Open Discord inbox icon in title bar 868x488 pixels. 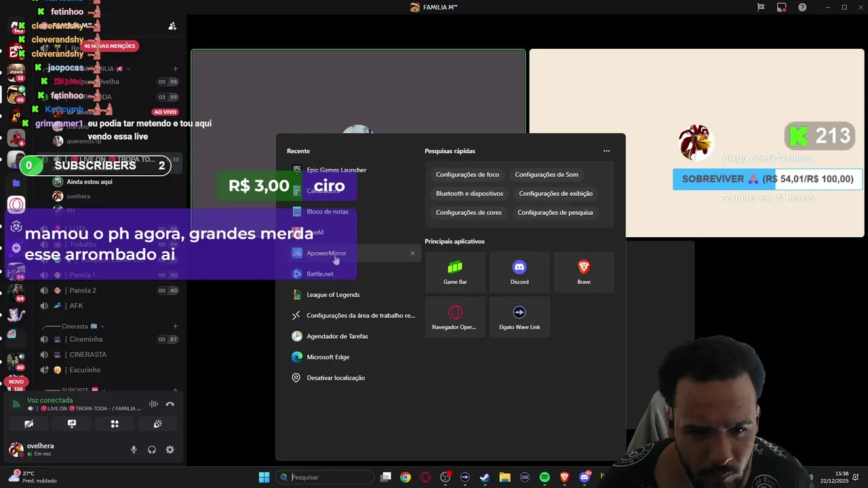(782, 7)
